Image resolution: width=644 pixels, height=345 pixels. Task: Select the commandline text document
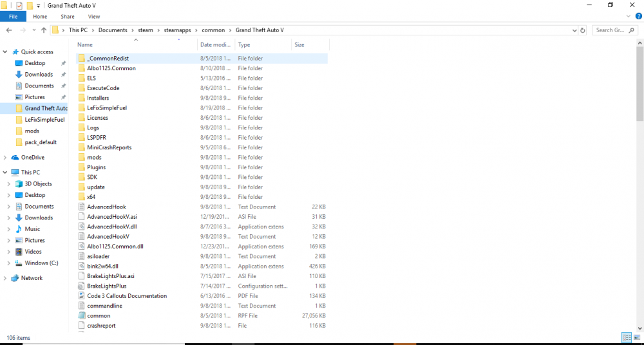tap(105, 306)
